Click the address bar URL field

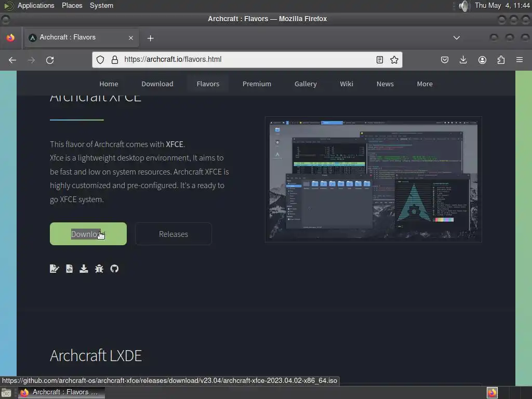tap(248, 60)
